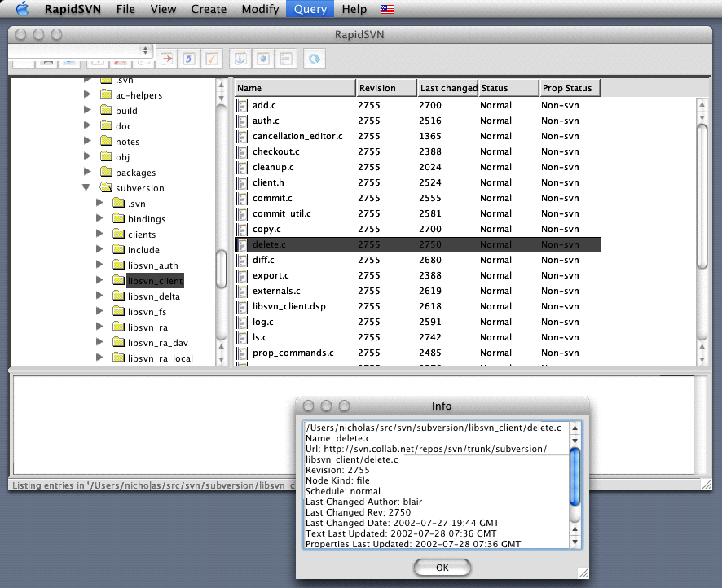722x588 pixels.
Task: Sort files by the Revision column header
Action: point(386,88)
